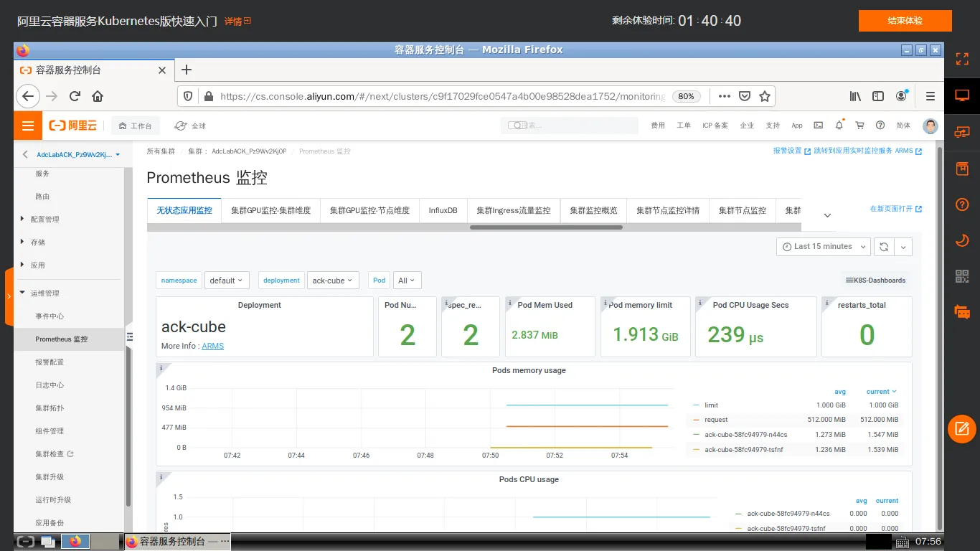
Task: Open the Aliyun hamburger menu
Action: click(x=28, y=126)
